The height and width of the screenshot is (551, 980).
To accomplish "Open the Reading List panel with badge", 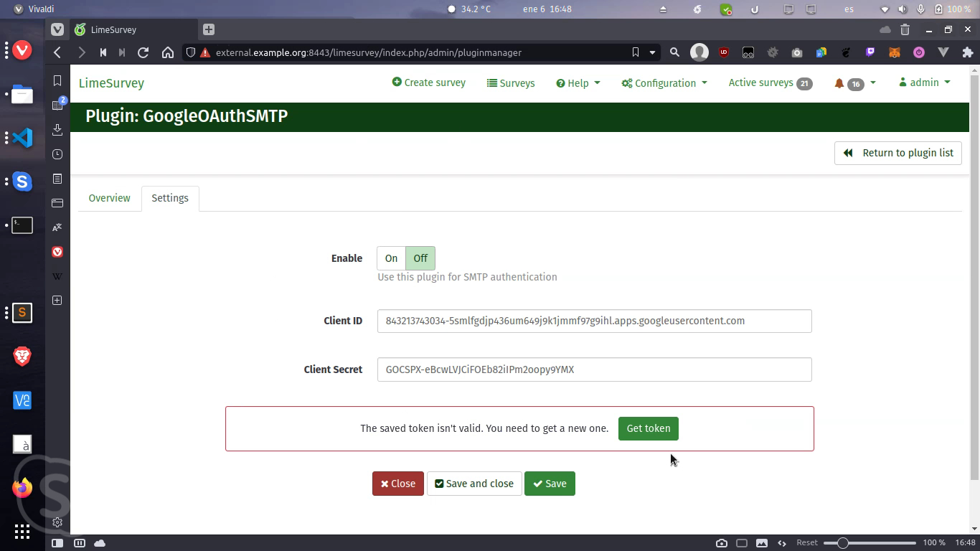I will 57,105.
